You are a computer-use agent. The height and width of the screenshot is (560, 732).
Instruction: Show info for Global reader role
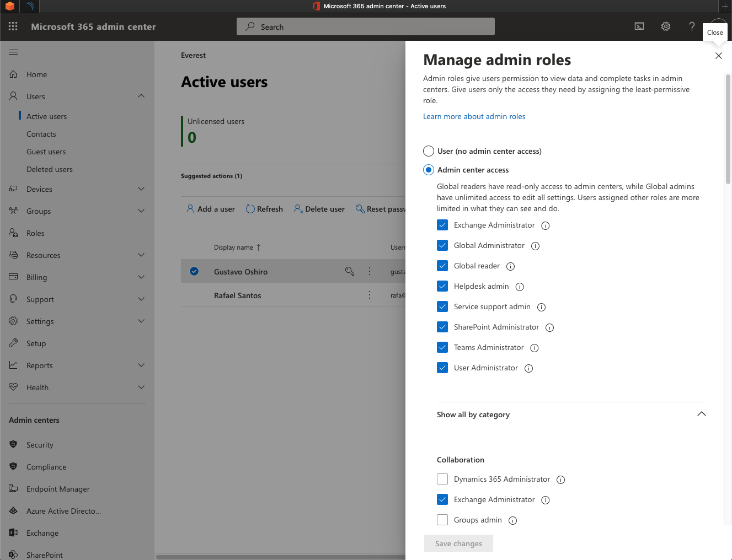point(511,266)
